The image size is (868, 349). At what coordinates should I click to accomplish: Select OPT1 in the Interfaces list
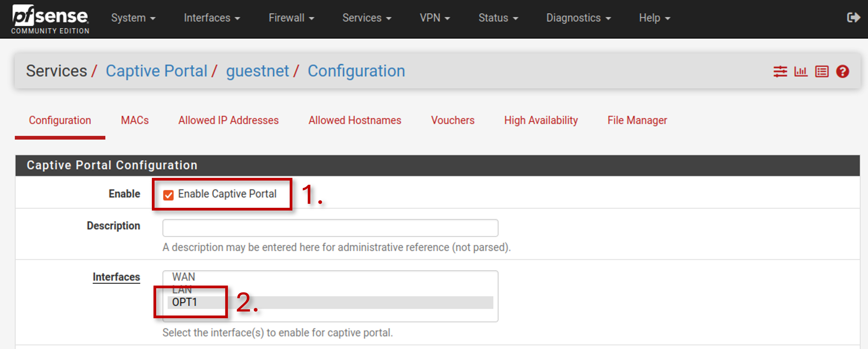click(330, 303)
